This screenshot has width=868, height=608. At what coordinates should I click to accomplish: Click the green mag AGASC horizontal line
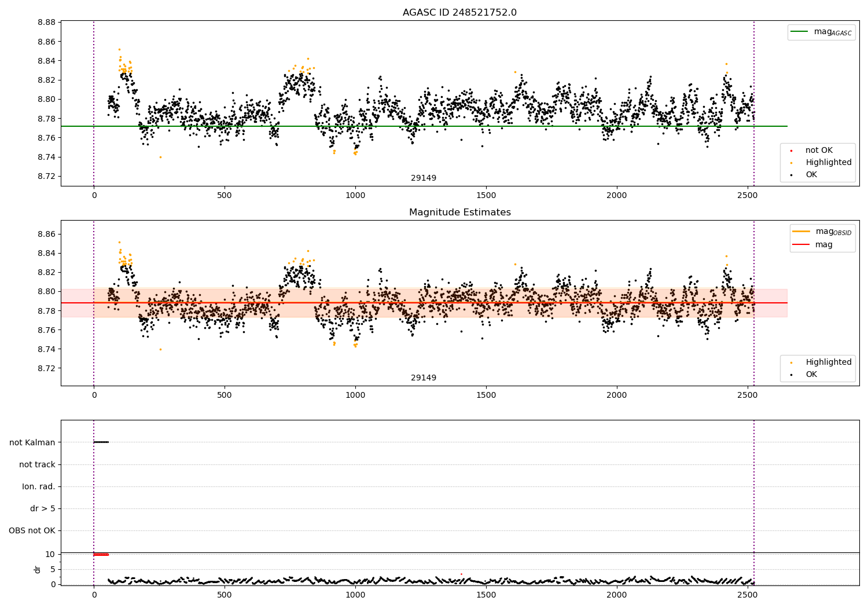[x=424, y=126]
